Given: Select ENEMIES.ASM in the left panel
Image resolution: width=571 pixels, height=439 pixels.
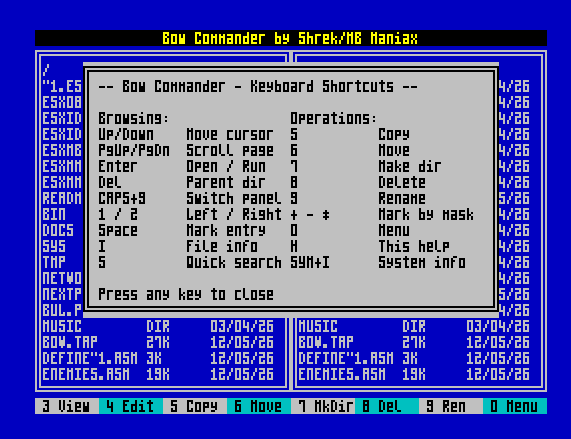Looking at the screenshot, I should (x=158, y=374).
